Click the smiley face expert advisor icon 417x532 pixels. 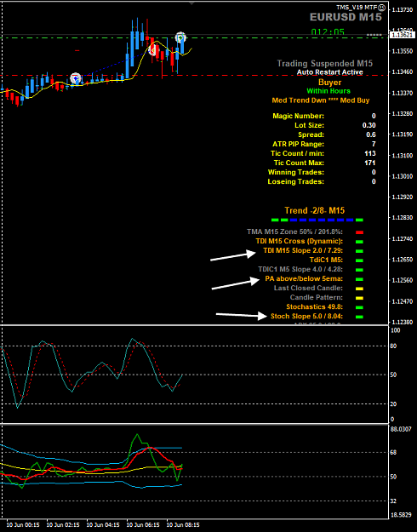coord(382,7)
